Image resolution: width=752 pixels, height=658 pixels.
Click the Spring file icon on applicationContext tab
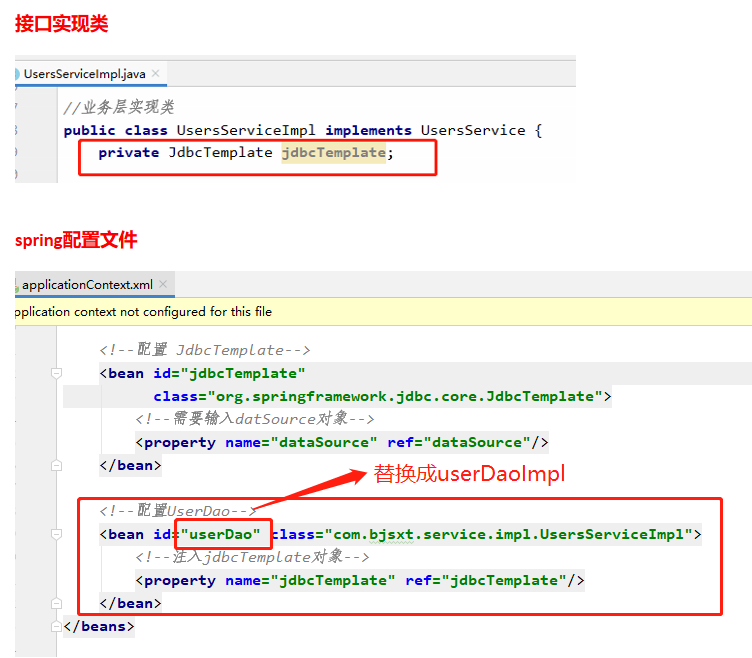pyautogui.click(x=17, y=286)
